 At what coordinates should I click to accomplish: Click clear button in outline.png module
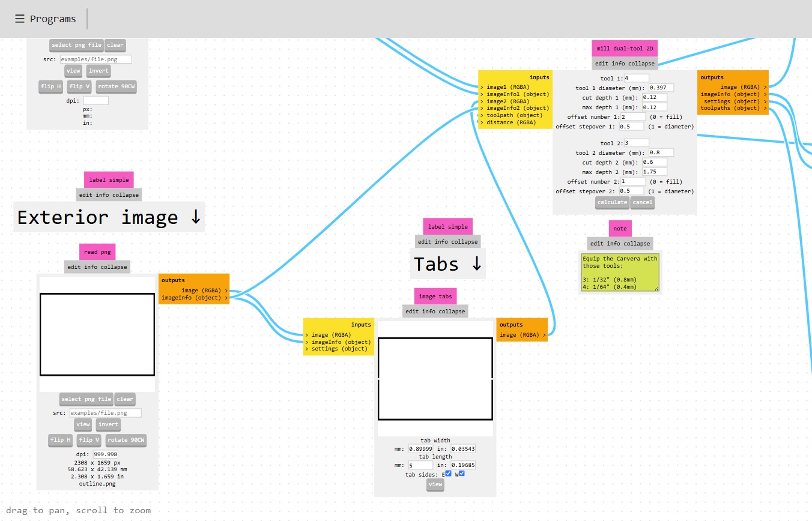(x=125, y=399)
